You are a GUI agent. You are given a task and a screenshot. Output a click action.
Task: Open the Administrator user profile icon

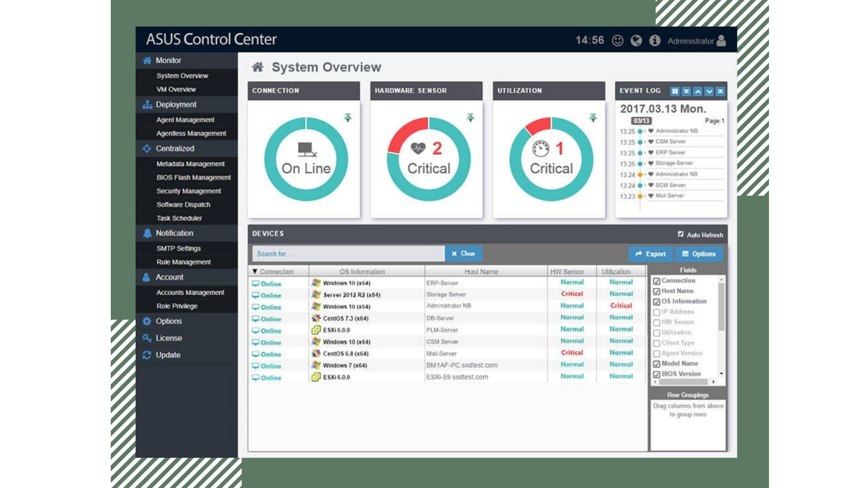click(x=722, y=41)
